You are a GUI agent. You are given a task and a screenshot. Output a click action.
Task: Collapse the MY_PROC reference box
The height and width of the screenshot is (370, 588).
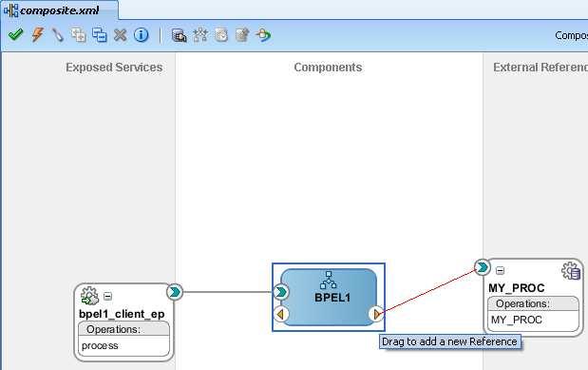[500, 270]
